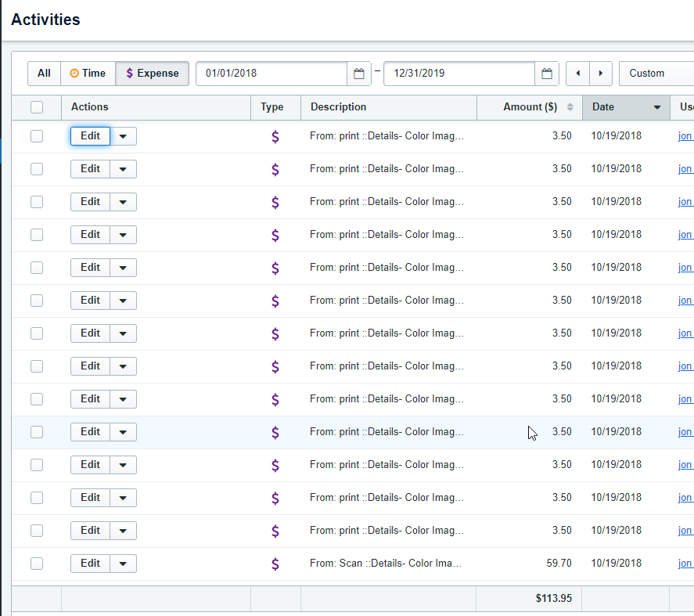Open Edit dropdown arrow on Scan row

(124, 564)
